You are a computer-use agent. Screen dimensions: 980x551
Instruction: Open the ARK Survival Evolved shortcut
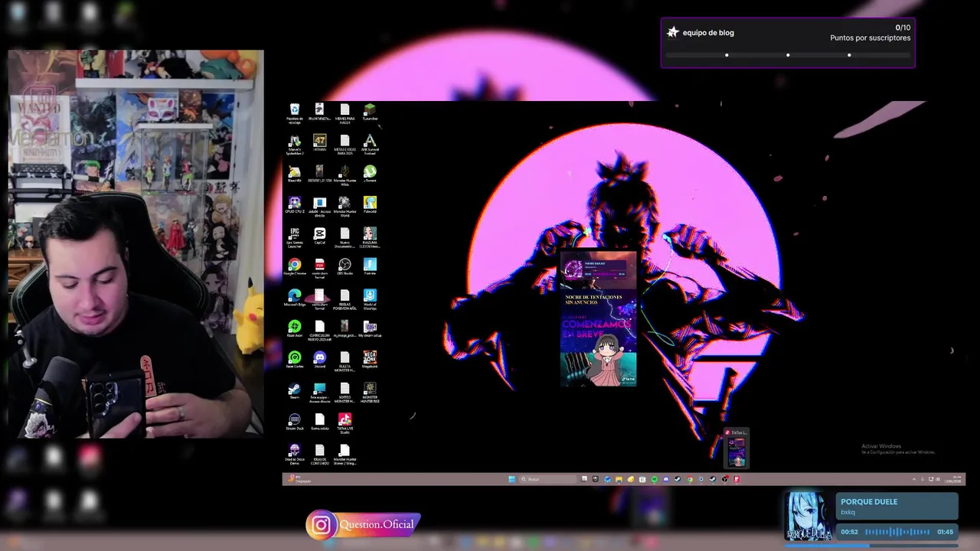(x=370, y=144)
